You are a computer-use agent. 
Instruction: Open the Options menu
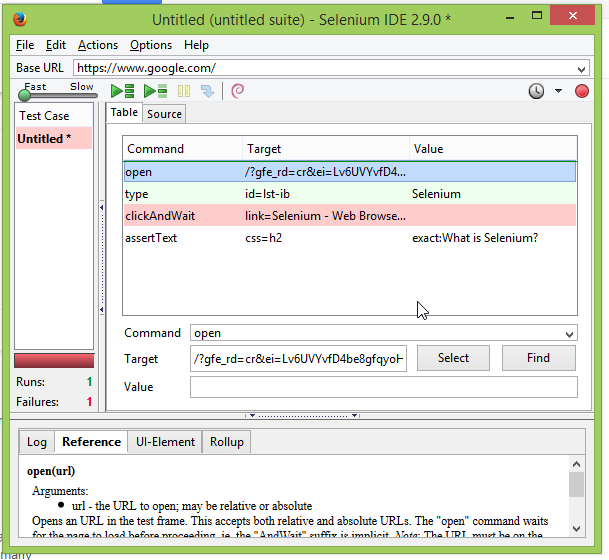pos(151,45)
